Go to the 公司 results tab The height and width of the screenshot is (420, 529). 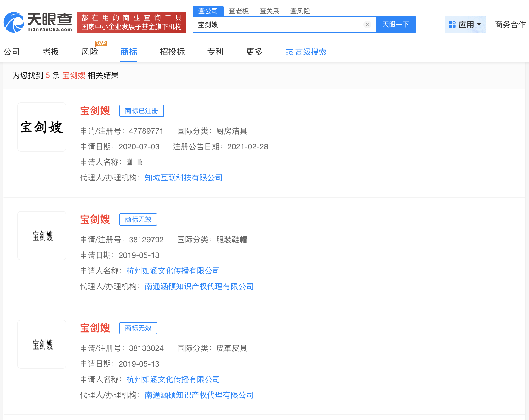tap(12, 52)
